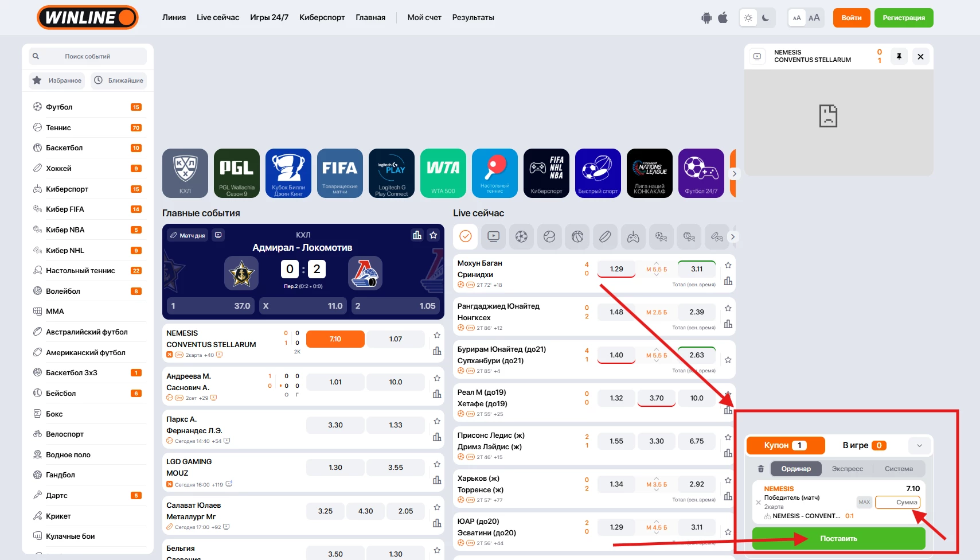Show more live sport filters
Screen dimensions: 980x560
tap(732, 236)
